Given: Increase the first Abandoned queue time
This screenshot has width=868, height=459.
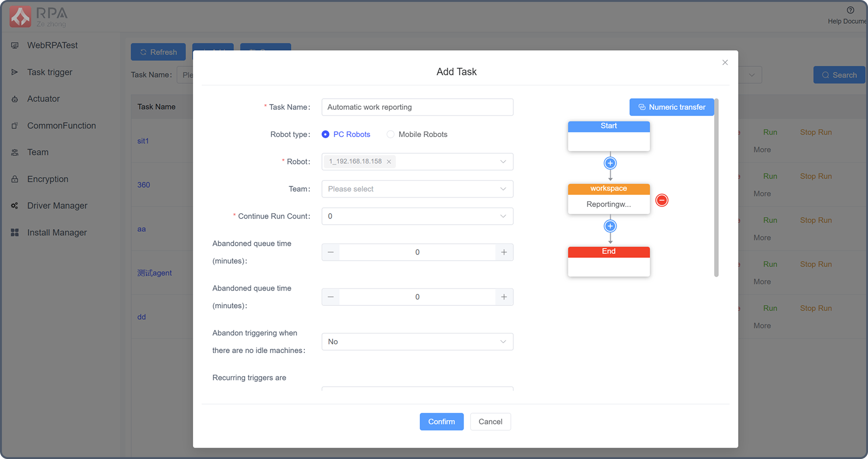Looking at the screenshot, I should point(504,252).
